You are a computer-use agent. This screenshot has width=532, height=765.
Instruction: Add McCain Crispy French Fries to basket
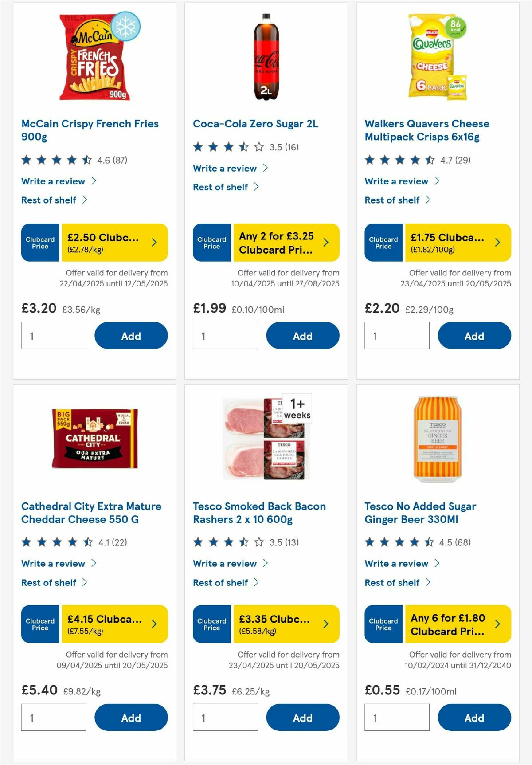[130, 336]
